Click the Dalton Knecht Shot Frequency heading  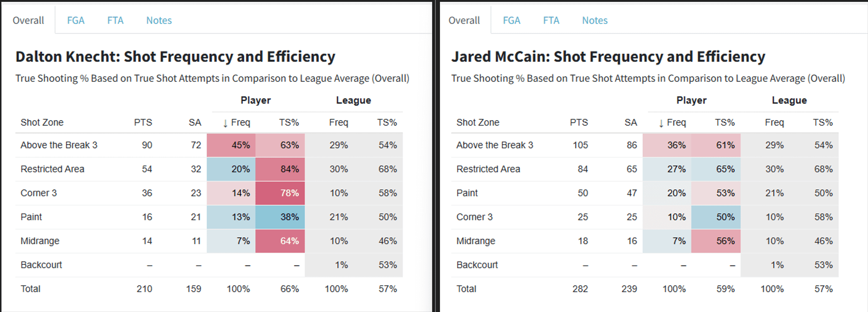click(x=175, y=56)
